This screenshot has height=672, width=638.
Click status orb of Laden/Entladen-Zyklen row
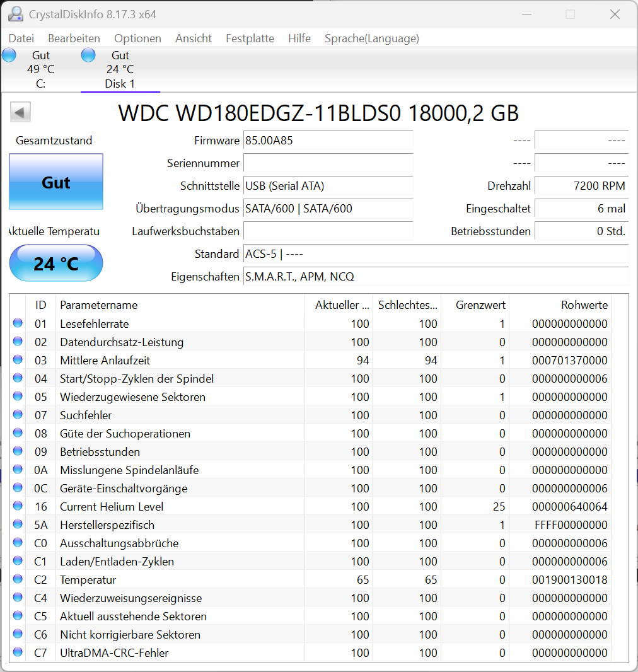pos(18,561)
